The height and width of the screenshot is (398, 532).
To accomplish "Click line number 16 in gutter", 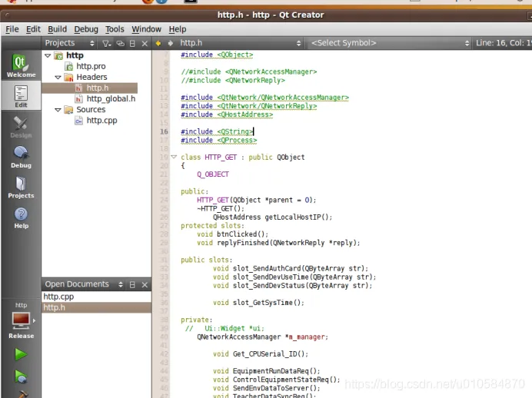I will (x=165, y=131).
